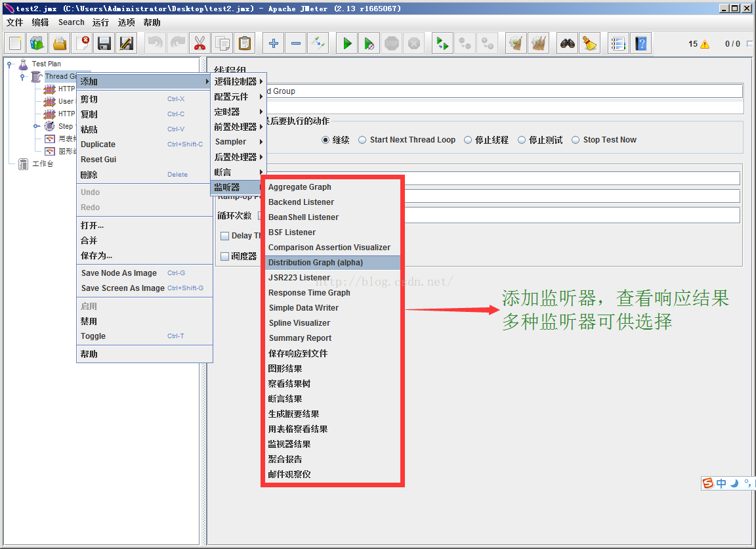The image size is (756, 549).
Task: Click the New test plan toolbar icon
Action: (15, 43)
